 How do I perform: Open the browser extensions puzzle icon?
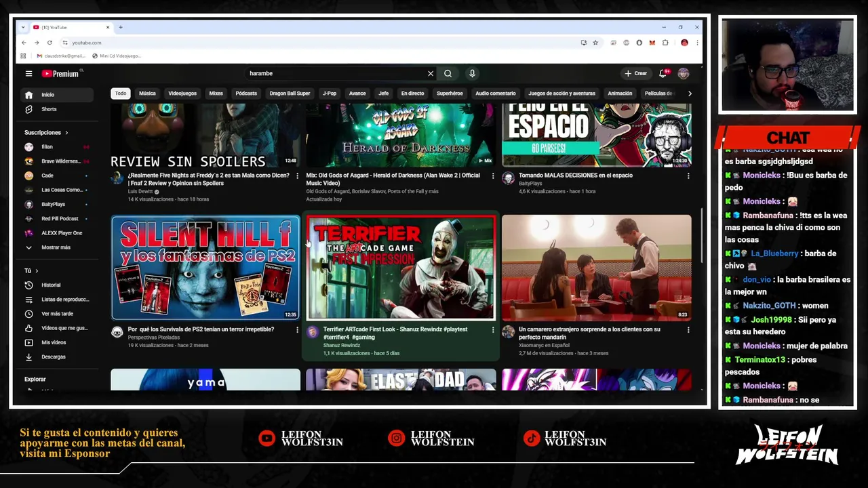tap(665, 43)
